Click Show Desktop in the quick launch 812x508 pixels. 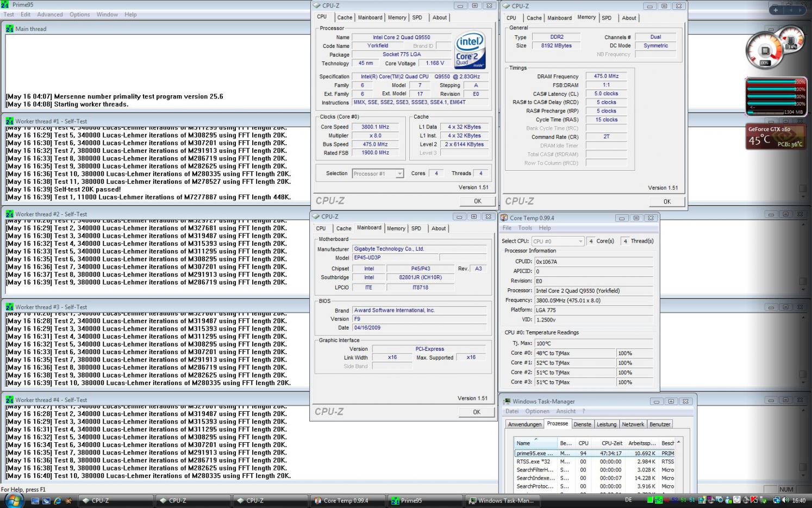35,500
